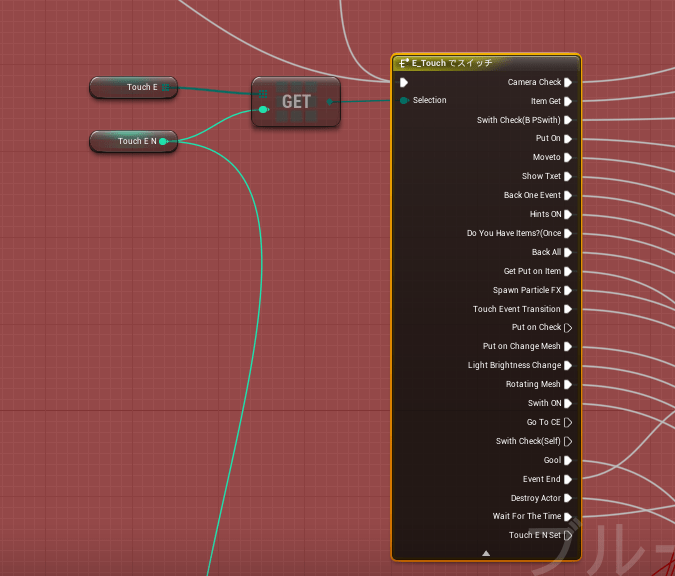675x576 pixels.
Task: Click the GET node's output pin
Action: pyautogui.click(x=329, y=101)
